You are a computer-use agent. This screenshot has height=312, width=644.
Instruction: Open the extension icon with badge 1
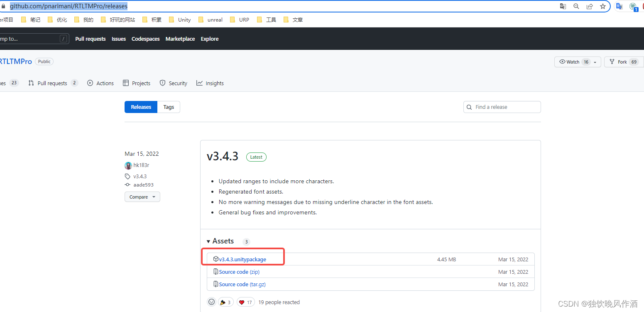pos(633,7)
